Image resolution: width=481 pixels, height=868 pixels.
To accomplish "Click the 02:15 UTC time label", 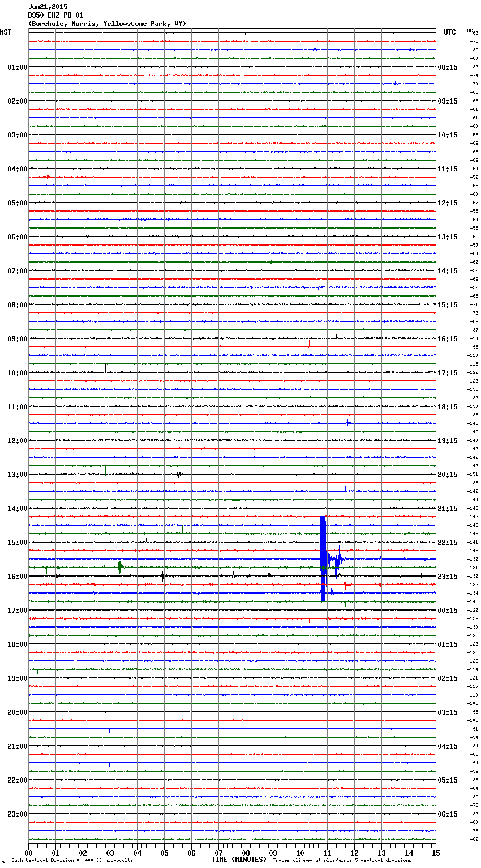I will pos(448,678).
